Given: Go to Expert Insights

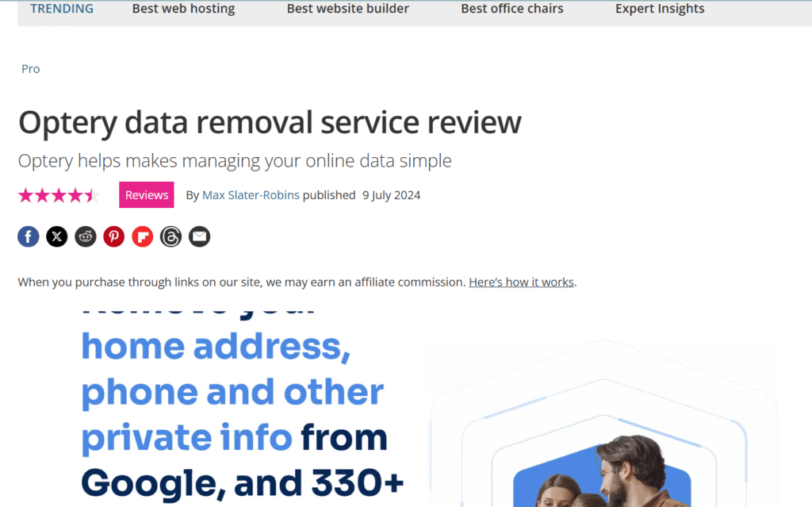Looking at the screenshot, I should (x=660, y=9).
